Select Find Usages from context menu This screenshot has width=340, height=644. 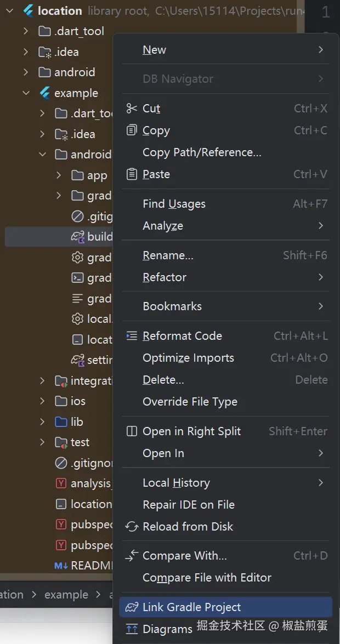174,204
